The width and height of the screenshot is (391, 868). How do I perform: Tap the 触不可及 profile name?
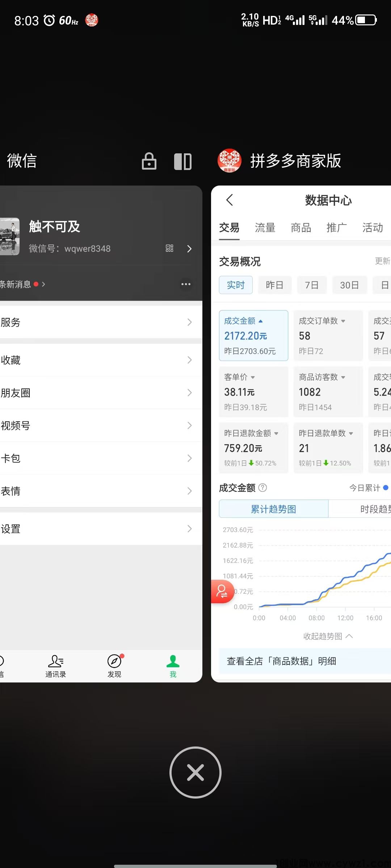tap(54, 227)
